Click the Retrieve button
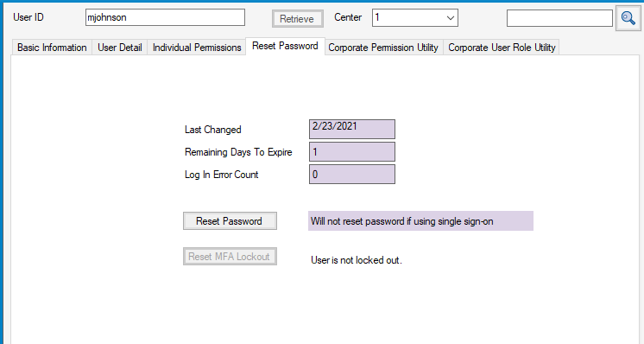 [x=297, y=19]
